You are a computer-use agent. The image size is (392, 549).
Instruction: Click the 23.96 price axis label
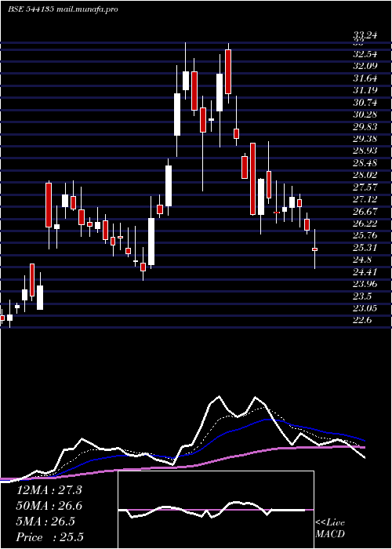click(365, 284)
